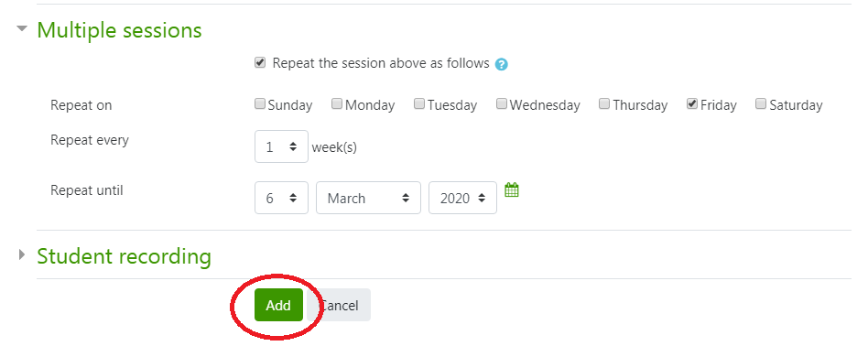Open help for Repeat the session option
868x346 pixels.
502,64
